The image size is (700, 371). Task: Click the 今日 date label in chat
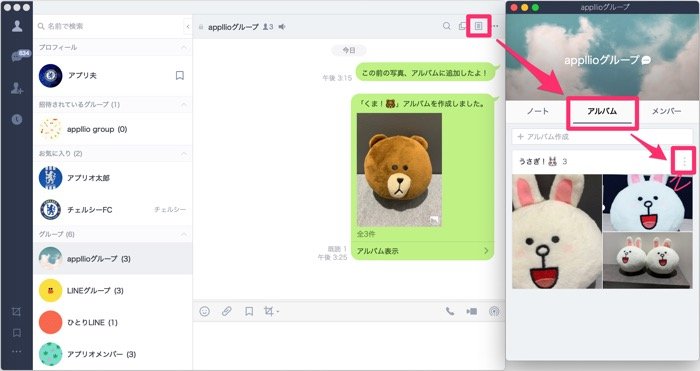[x=349, y=50]
